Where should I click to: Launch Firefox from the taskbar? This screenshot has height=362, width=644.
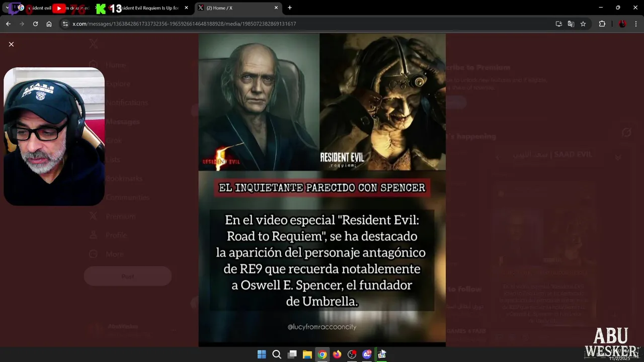point(337,354)
